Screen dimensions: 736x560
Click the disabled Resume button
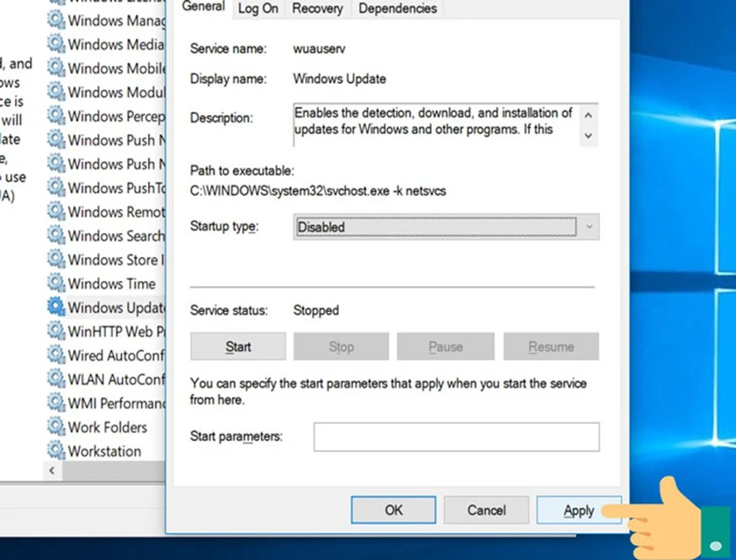(551, 346)
